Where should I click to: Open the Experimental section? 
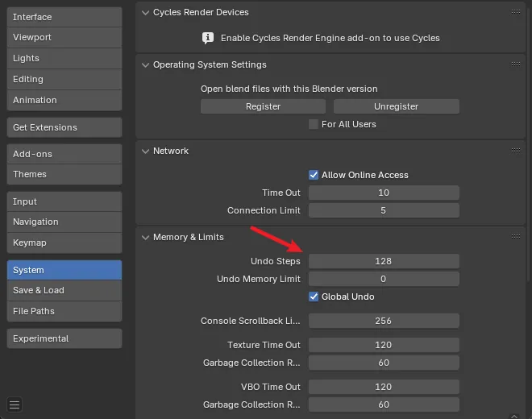[x=64, y=338]
